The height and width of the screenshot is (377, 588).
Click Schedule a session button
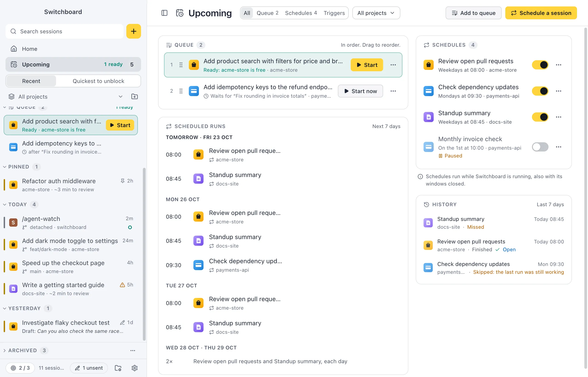tap(541, 13)
